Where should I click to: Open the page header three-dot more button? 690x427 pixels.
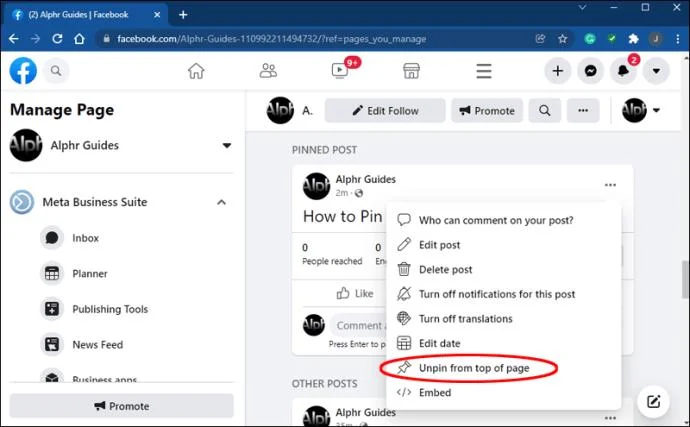tap(583, 110)
